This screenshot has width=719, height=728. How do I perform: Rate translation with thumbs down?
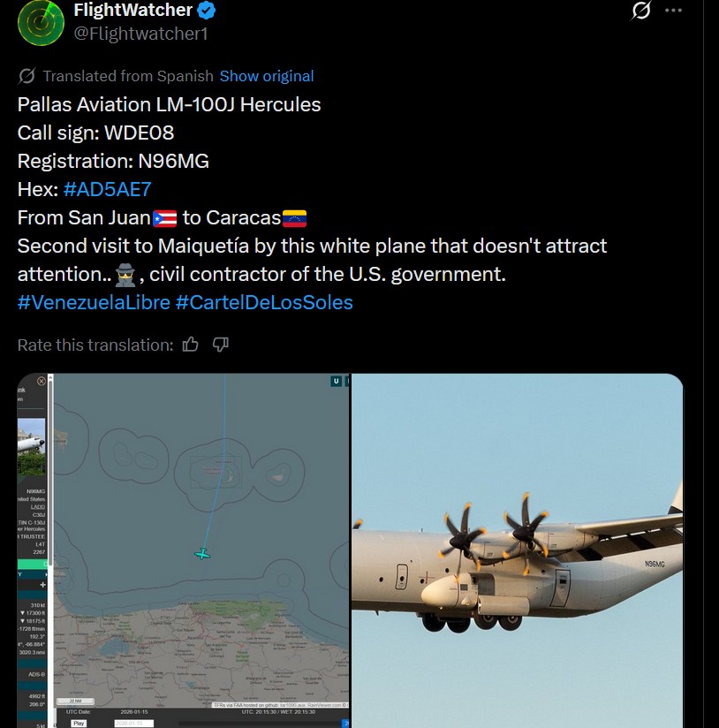tap(221, 345)
